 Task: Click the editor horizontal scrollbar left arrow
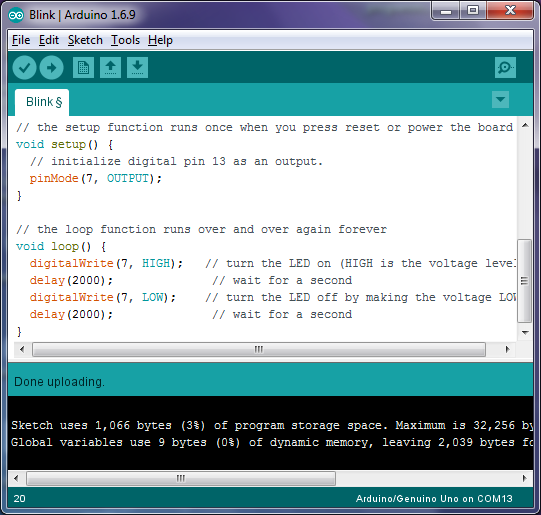(x=22, y=349)
